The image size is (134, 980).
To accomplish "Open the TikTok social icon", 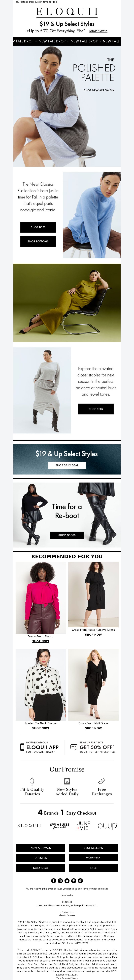I will [x=80, y=880].
